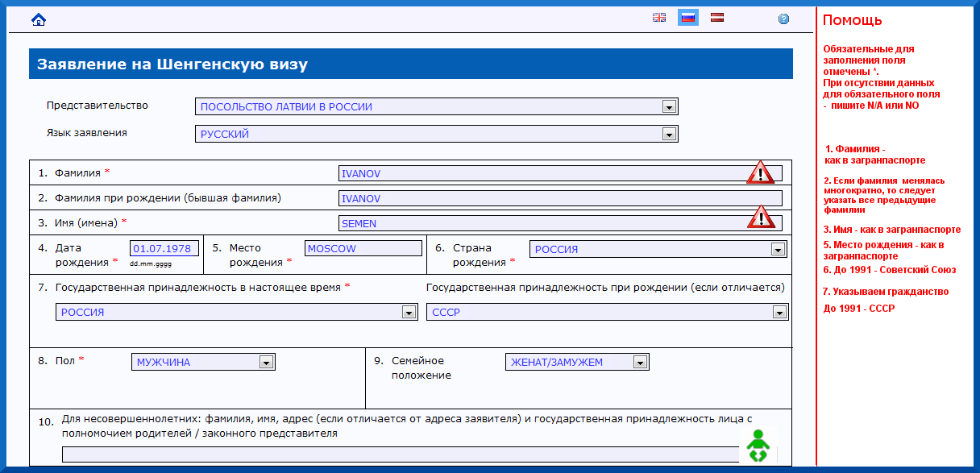Switch language with the English flag
Image resolution: width=980 pixels, height=473 pixels.
659,18
